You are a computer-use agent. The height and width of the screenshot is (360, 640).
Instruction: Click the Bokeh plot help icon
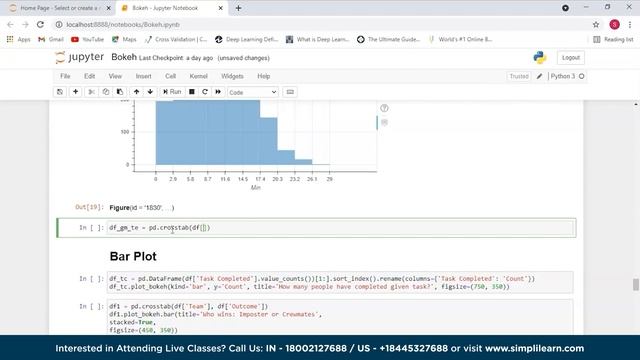tap(384, 108)
